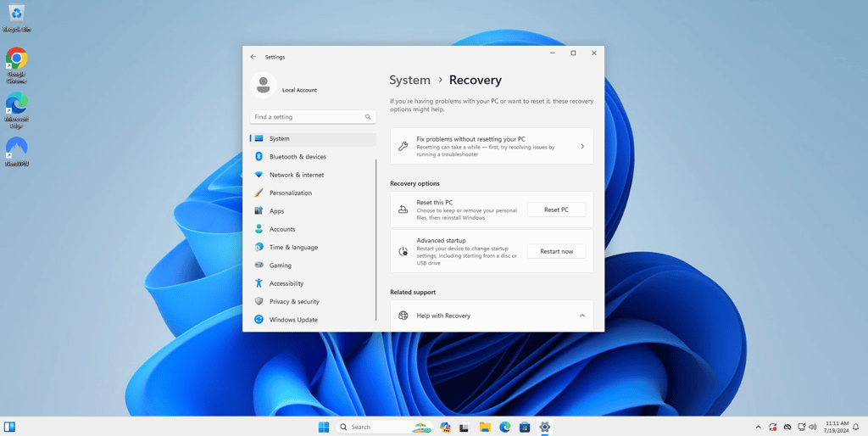
Task: Click the Privacy & security shield icon
Action: click(x=259, y=301)
